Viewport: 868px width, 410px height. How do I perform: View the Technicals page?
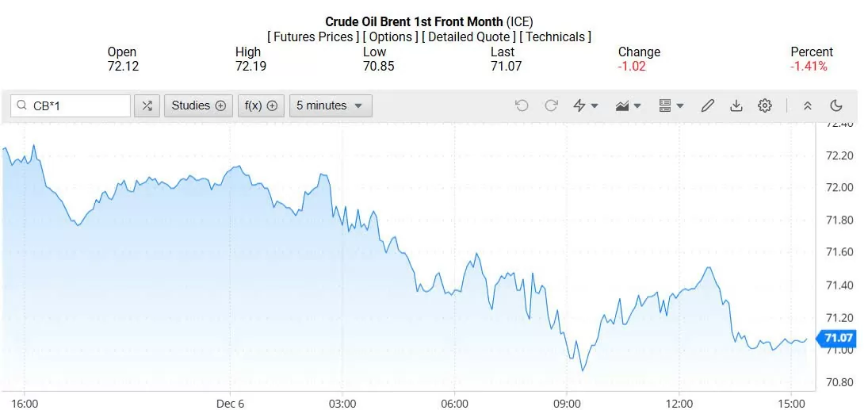tap(555, 36)
